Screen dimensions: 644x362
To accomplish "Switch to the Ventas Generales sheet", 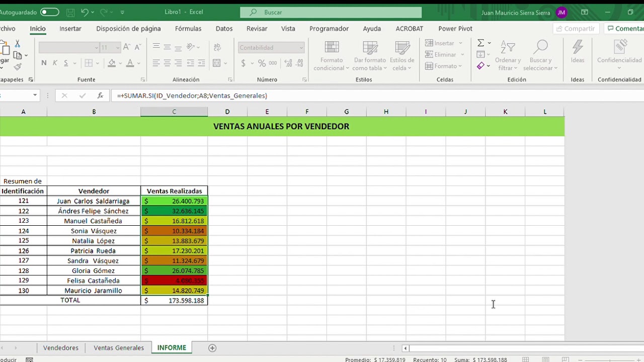I will click(x=119, y=348).
